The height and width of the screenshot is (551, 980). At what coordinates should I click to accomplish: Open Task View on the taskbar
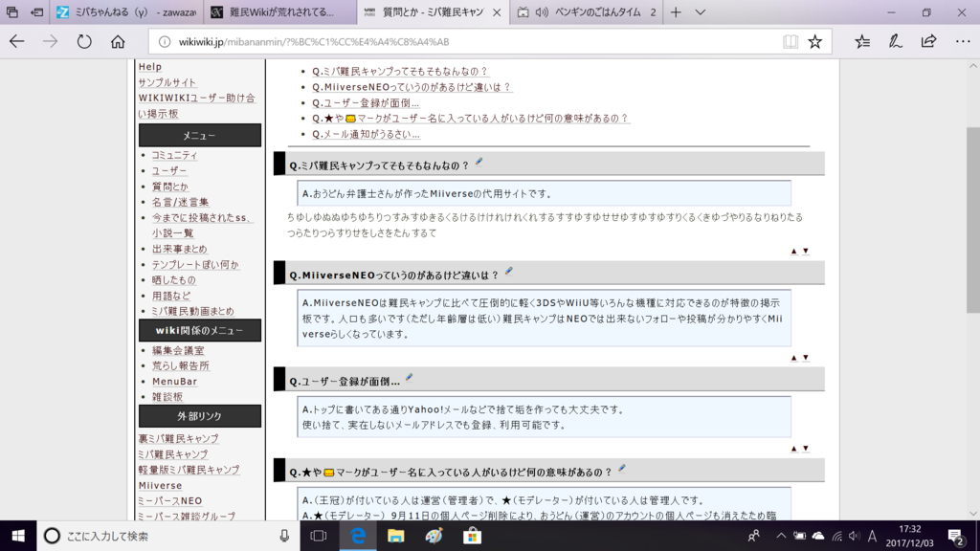pos(319,536)
